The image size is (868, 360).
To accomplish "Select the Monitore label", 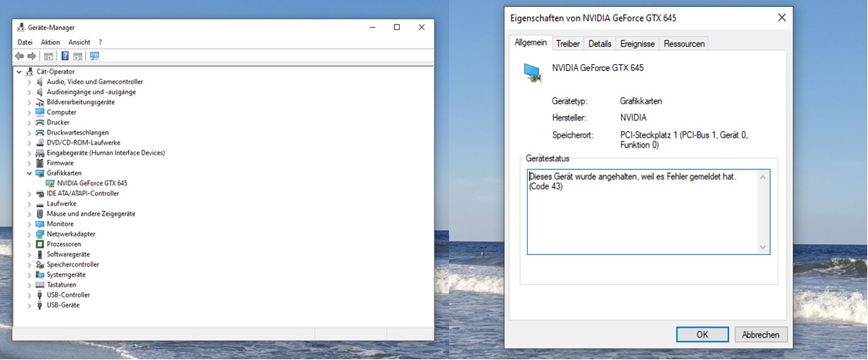I will [x=59, y=224].
